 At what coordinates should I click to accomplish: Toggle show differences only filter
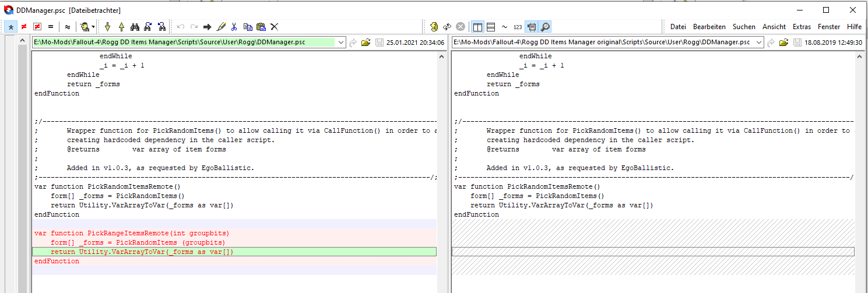tap(24, 27)
